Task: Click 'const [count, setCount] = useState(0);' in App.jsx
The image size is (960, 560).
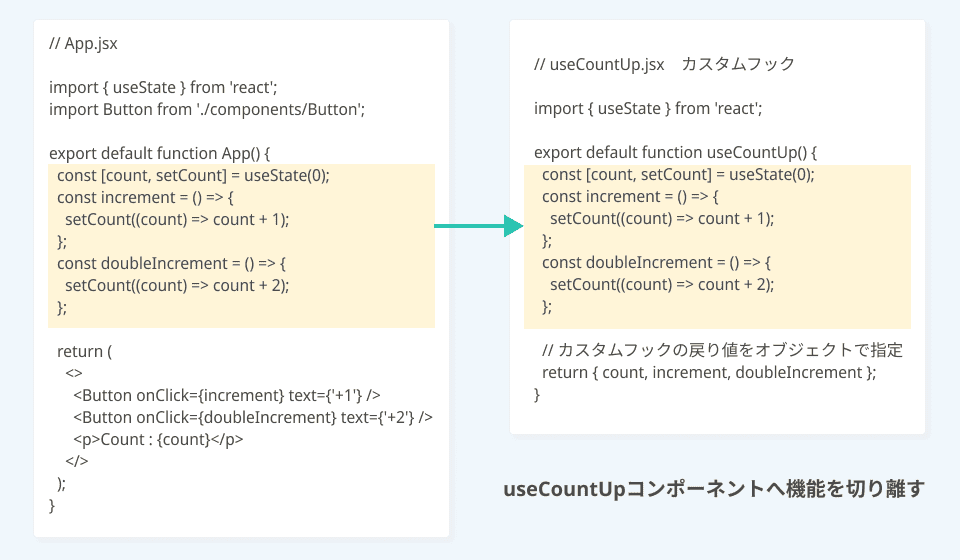Action: point(193,176)
